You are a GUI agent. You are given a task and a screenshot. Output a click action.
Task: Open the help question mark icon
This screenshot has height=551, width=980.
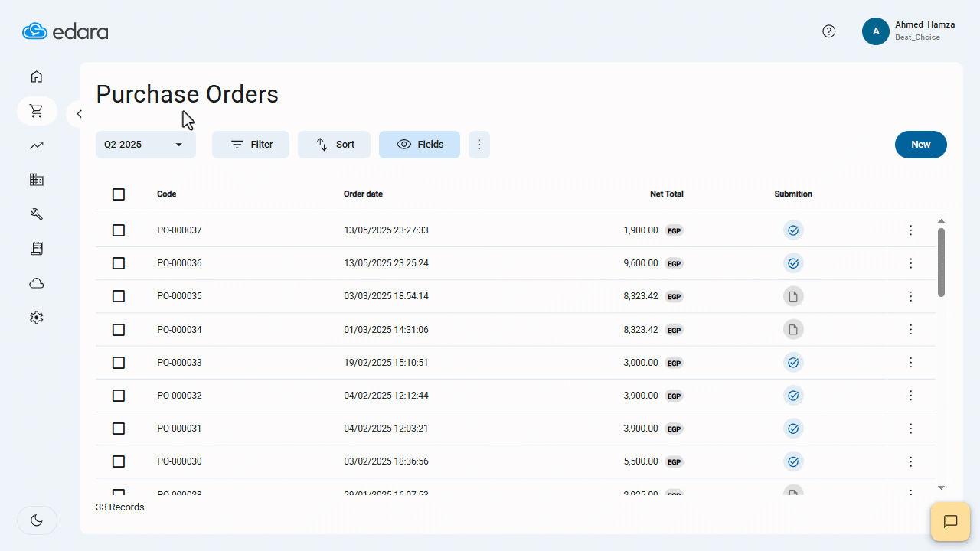coord(829,31)
